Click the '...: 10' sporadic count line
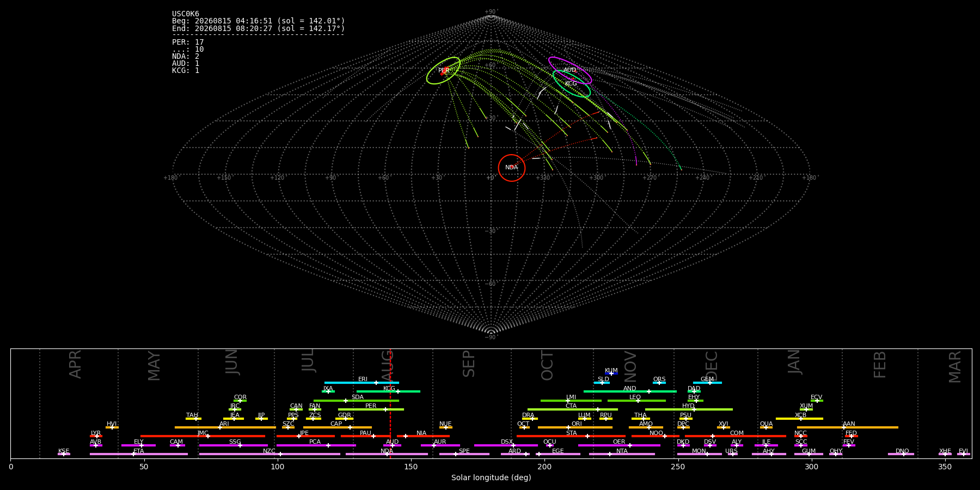 pos(188,50)
